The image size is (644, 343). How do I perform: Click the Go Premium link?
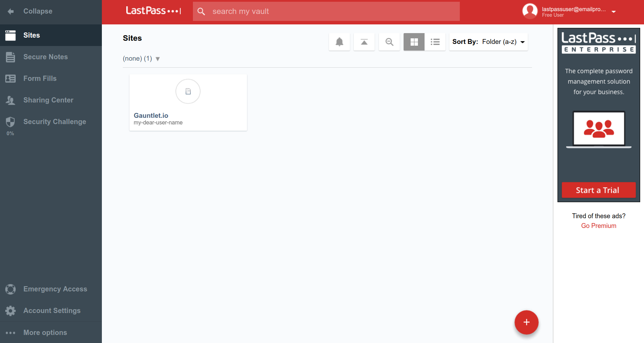coord(599,226)
